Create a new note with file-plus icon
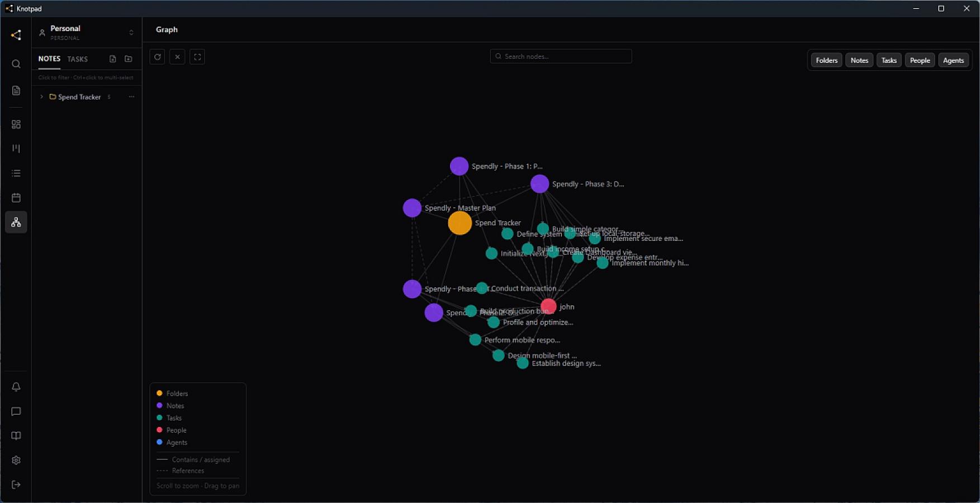This screenshot has height=503, width=980. pos(113,59)
